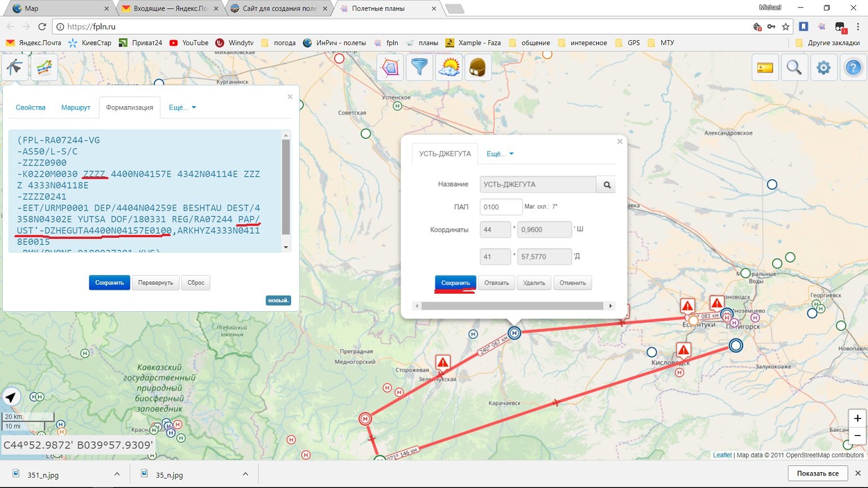868x488 pixels.
Task: Open the magnifier search tool
Action: tap(794, 68)
